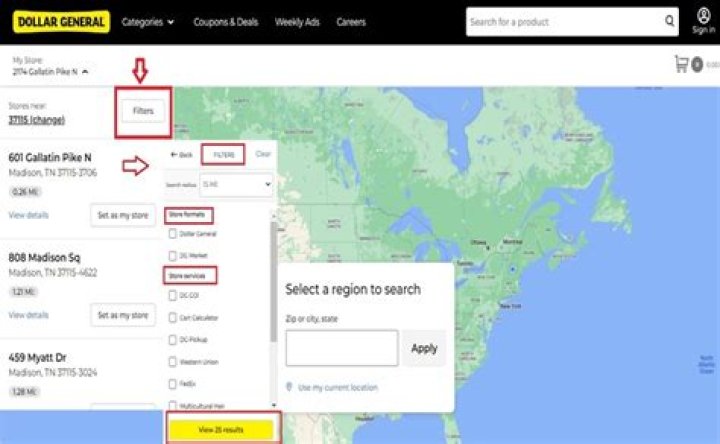Set 808 Madison Sq as my store
Viewport: 720px width, 444px height.
pos(123,315)
